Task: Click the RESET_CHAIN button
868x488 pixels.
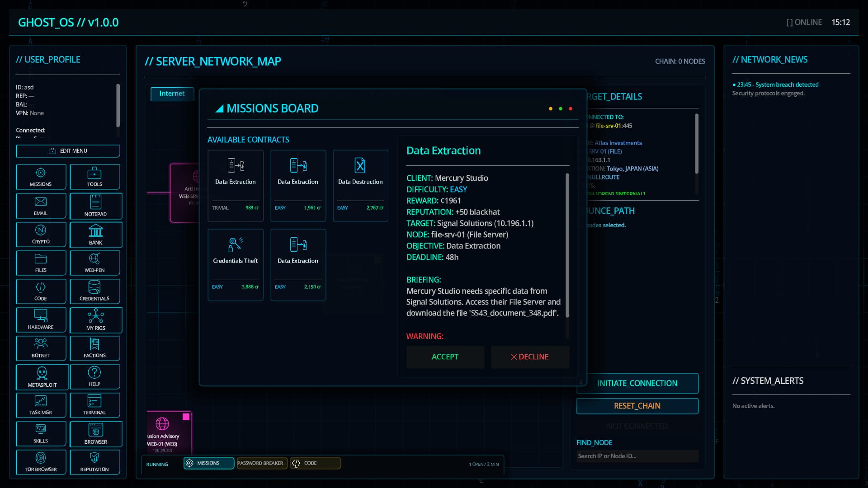Action: coord(637,405)
